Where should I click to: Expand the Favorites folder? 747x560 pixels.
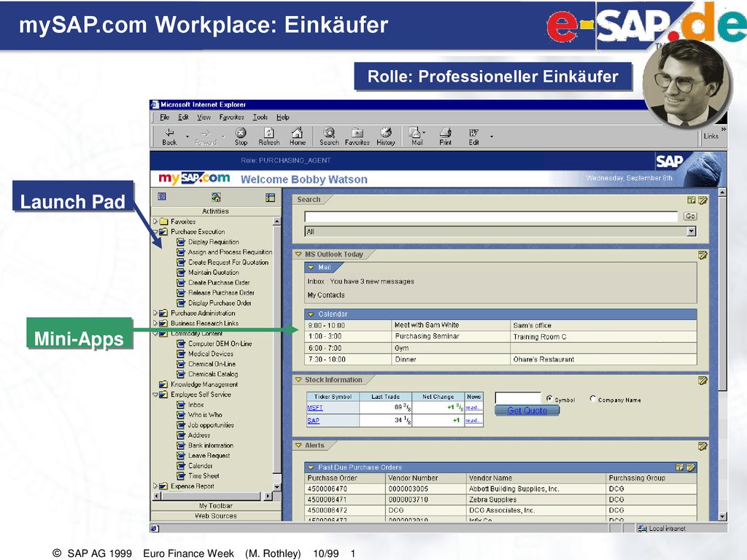[155, 222]
